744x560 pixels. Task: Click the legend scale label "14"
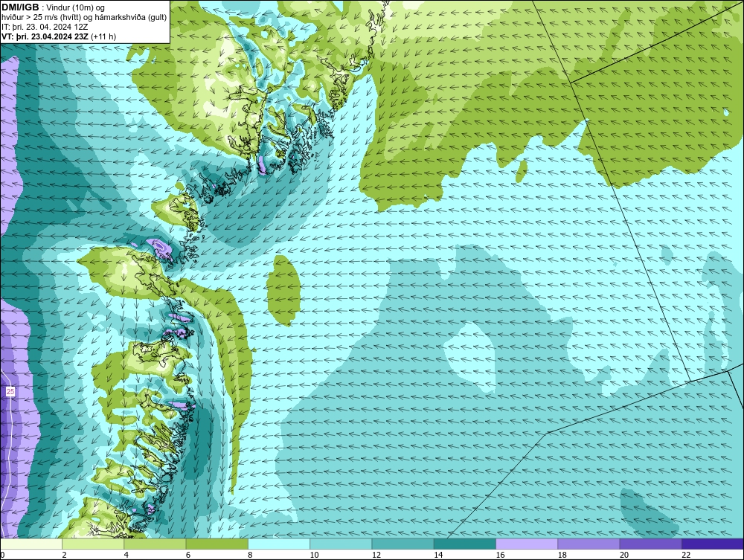pyautogui.click(x=438, y=555)
